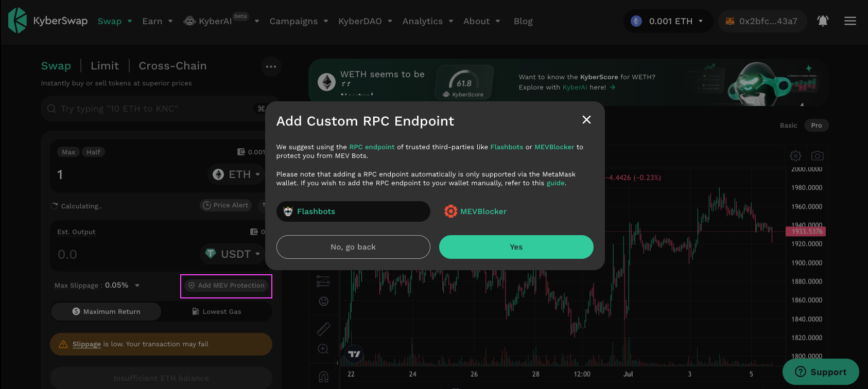Click the Est. Output label
This screenshot has height=389, width=868.
76,232
